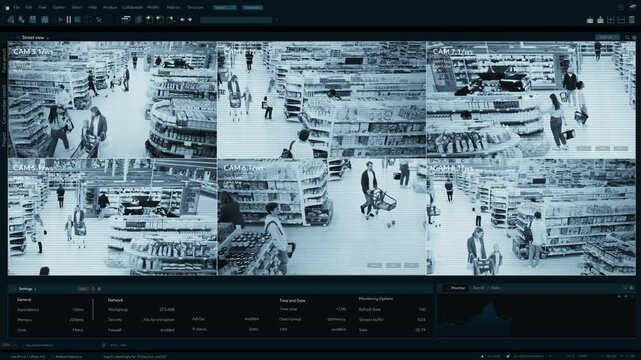This screenshot has width=641, height=360.
Task: Open the Modify menu
Action: pos(153,7)
